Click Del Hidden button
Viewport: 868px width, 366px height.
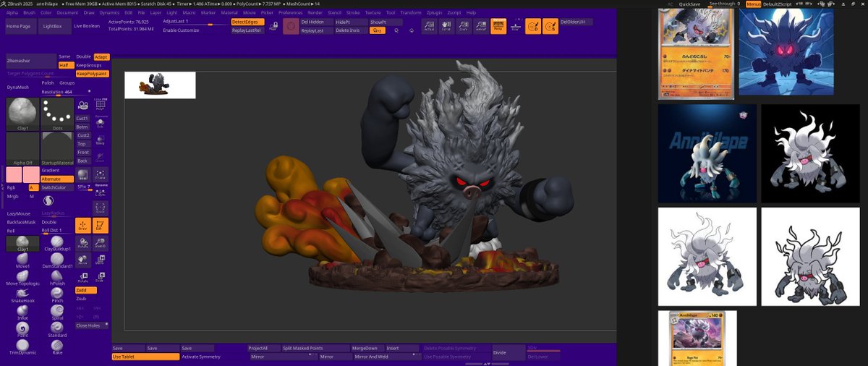pos(315,22)
